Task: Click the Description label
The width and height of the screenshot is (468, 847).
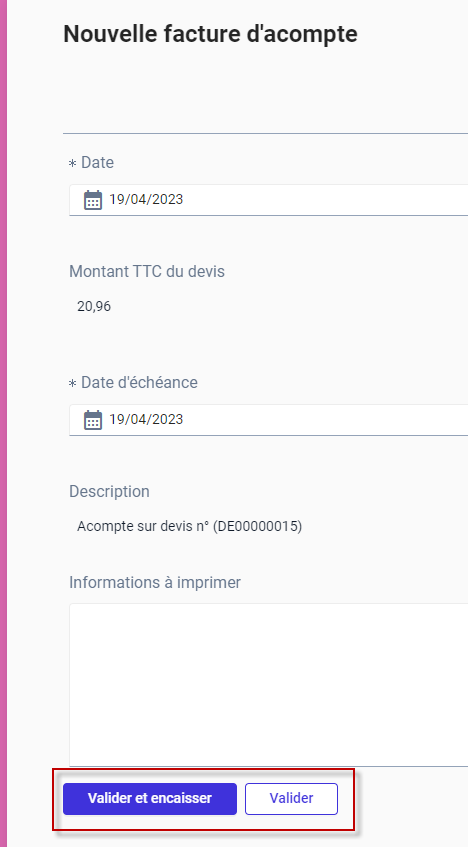Action: [109, 492]
